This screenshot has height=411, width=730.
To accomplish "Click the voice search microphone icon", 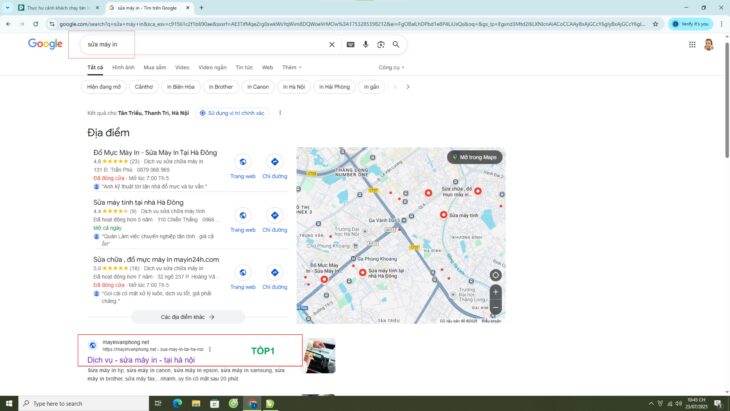I will (x=366, y=44).
